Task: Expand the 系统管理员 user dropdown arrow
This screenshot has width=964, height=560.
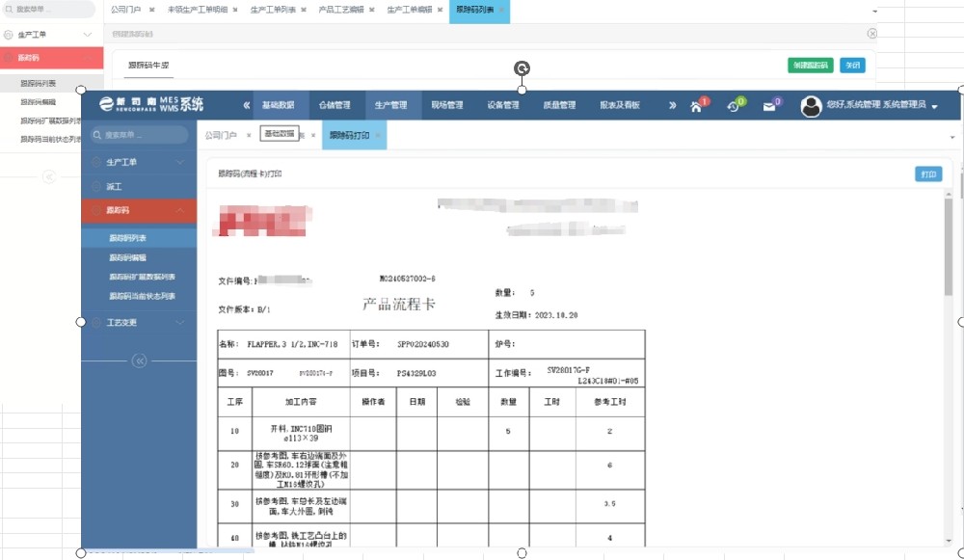Action: point(934,107)
